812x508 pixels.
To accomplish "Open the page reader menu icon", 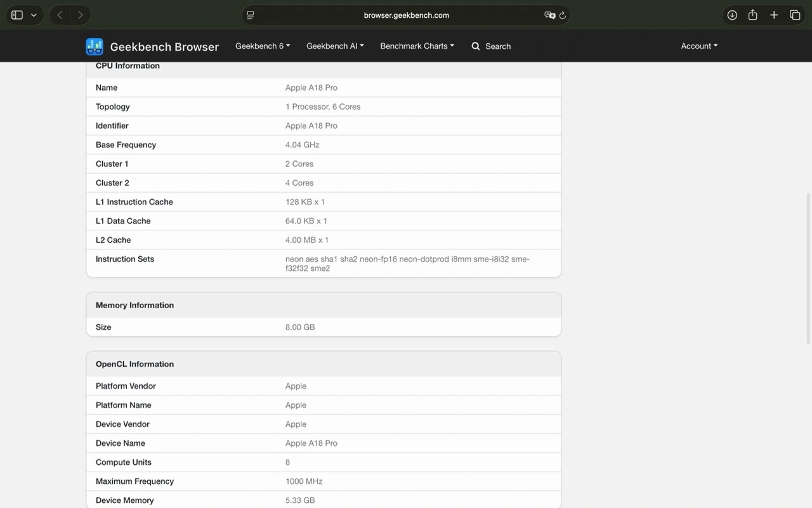I will (251, 15).
